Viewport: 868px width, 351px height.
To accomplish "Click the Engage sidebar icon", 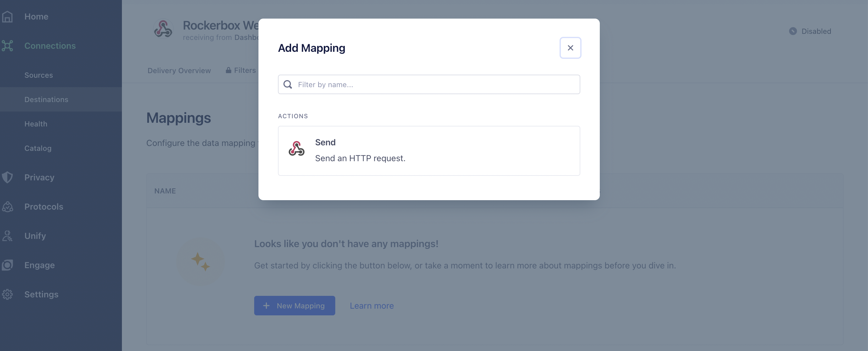I will [x=7, y=265].
